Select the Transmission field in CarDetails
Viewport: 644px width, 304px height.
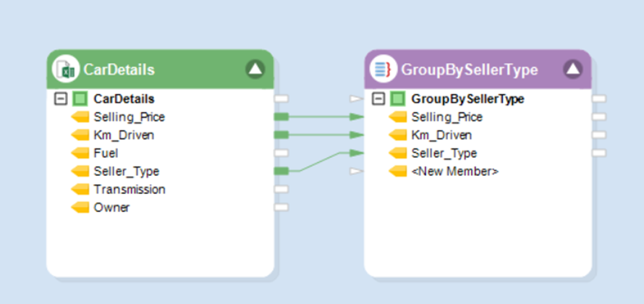click(129, 189)
